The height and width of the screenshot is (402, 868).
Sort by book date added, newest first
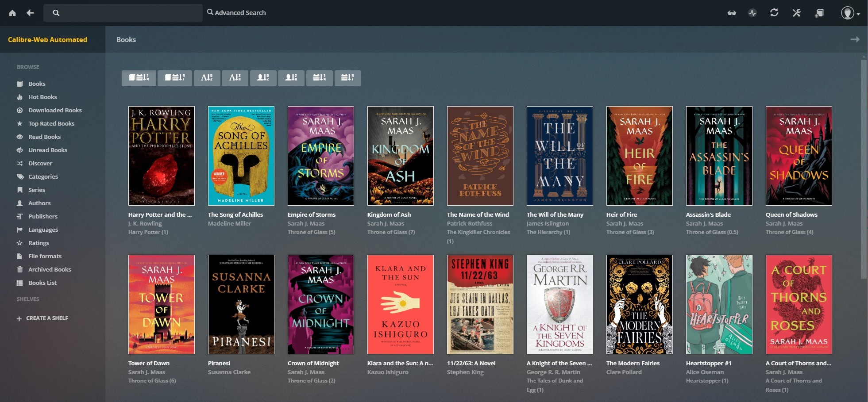[139, 78]
